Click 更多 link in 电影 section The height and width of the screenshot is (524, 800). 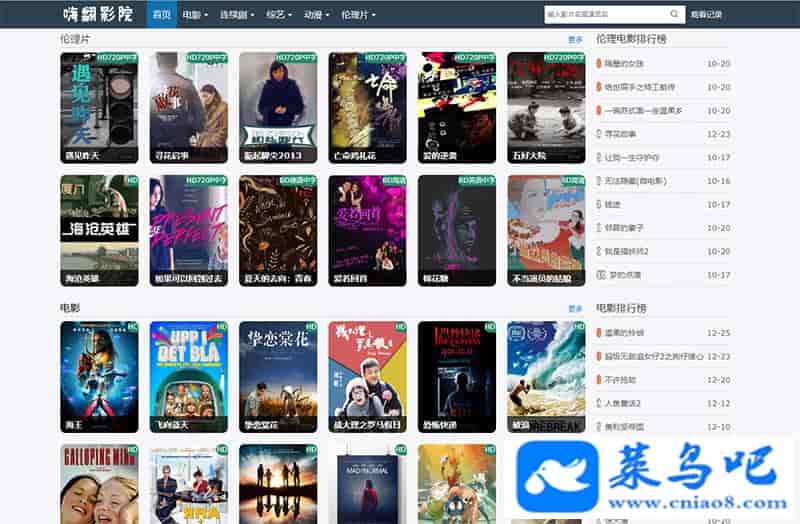pyautogui.click(x=575, y=310)
